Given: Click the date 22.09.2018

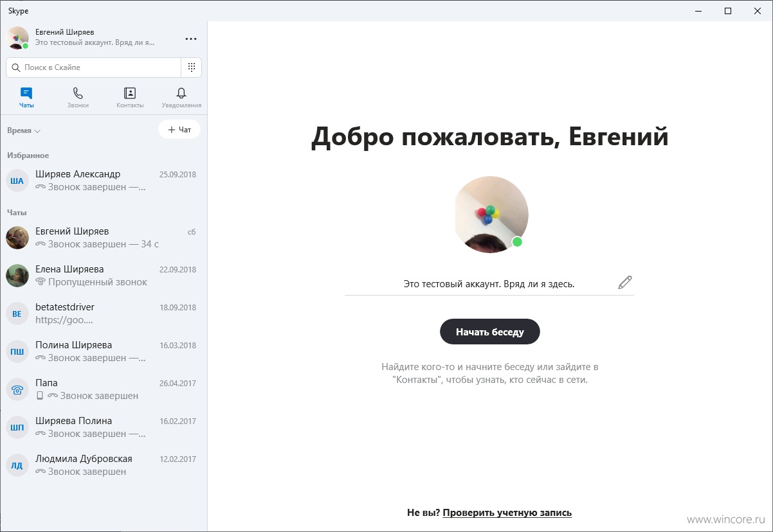Looking at the screenshot, I should 177,270.
